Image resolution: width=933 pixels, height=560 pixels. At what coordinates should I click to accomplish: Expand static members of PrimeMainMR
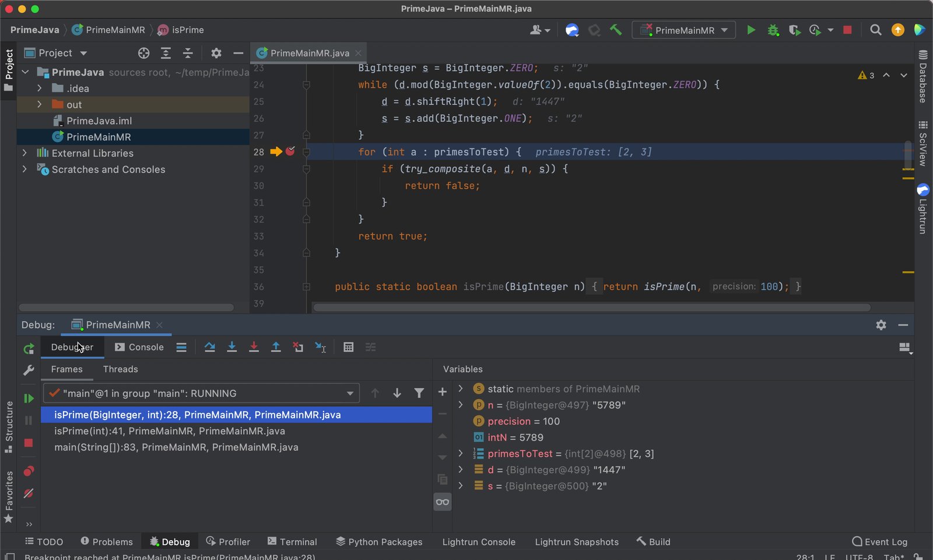point(461,388)
